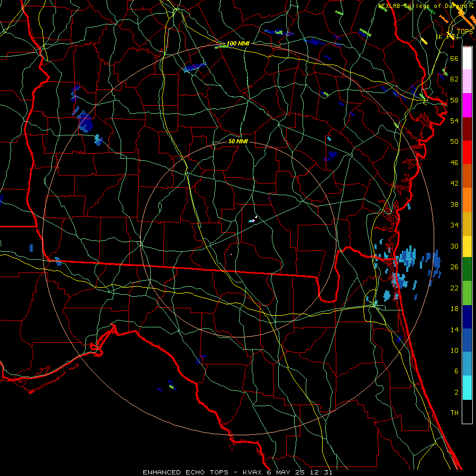
Task: Click the white swatch in the tops legend
Action: click(467, 58)
